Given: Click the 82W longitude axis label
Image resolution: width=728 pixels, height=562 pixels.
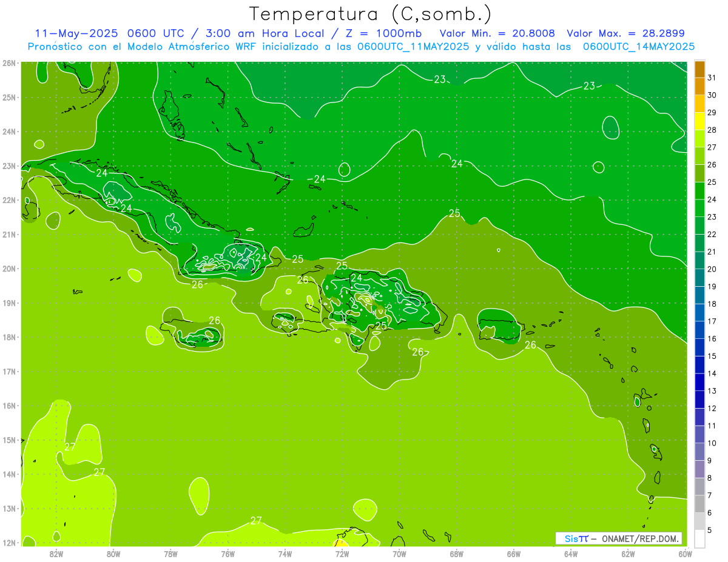Looking at the screenshot, I should coord(56,554).
